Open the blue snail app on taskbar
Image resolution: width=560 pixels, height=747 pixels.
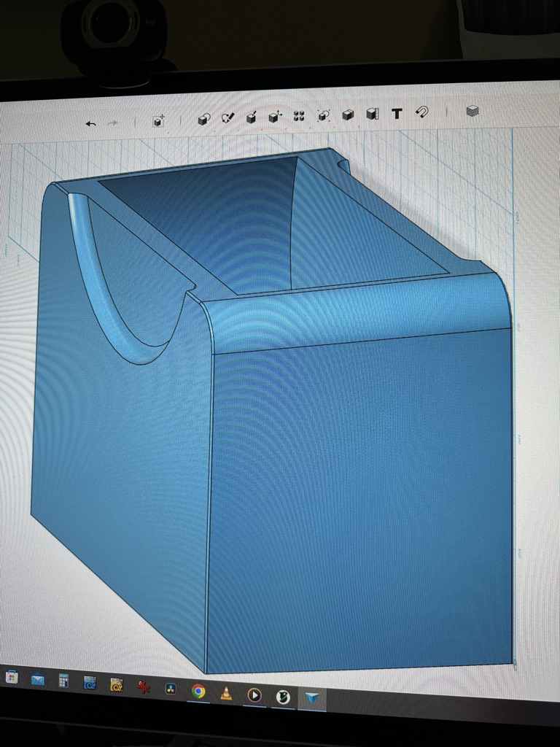90,683
